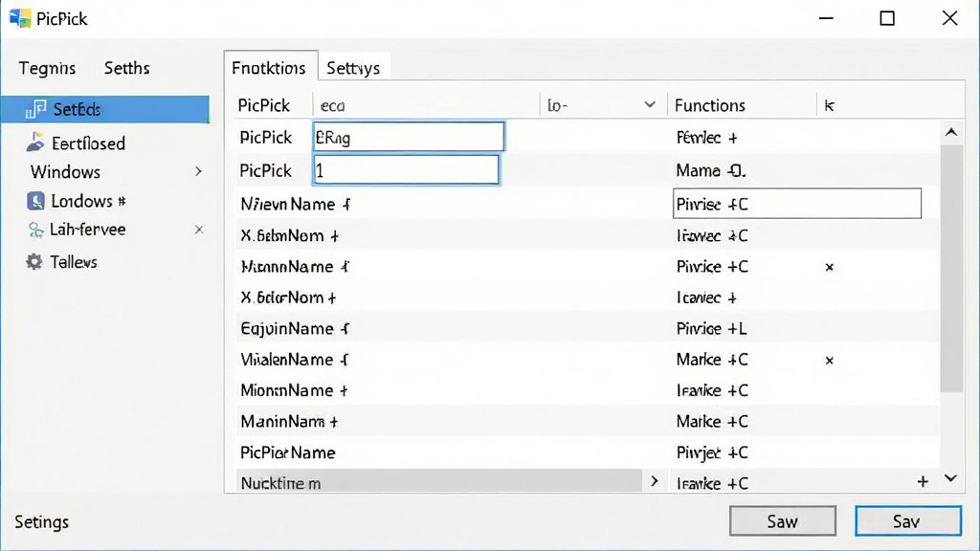This screenshot has width=980, height=551.
Task: Click the x mark in VııalenName row
Action: click(830, 361)
